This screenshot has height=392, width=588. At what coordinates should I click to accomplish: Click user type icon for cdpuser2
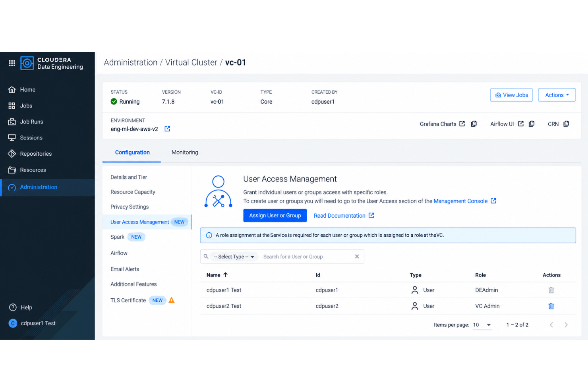click(x=415, y=306)
